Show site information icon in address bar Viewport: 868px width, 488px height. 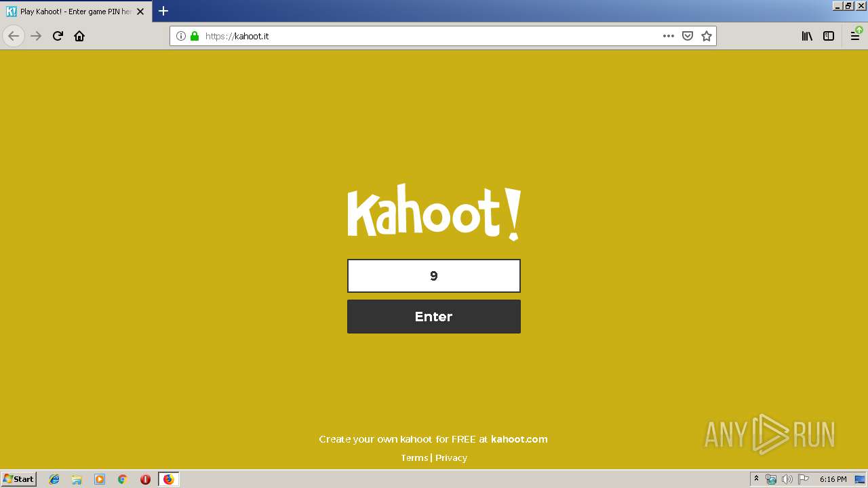pos(181,36)
